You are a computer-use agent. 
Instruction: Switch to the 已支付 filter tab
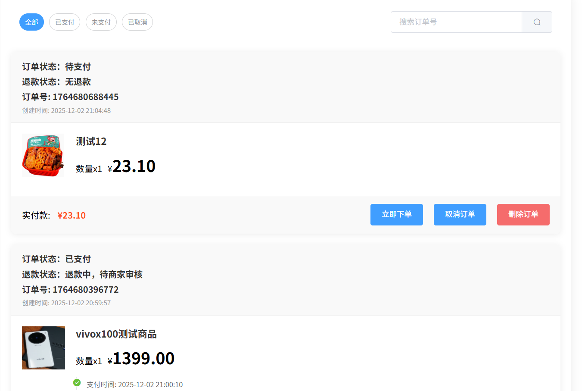65,22
